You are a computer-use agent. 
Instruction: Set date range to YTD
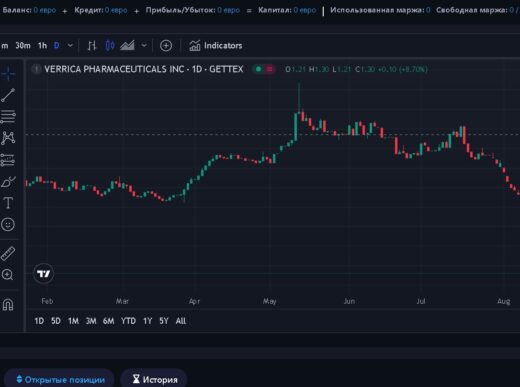[x=128, y=321]
